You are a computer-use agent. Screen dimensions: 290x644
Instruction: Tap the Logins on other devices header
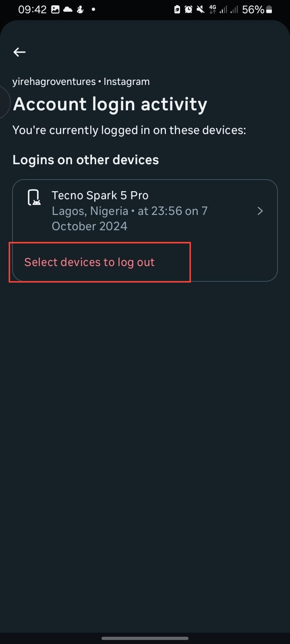(85, 160)
